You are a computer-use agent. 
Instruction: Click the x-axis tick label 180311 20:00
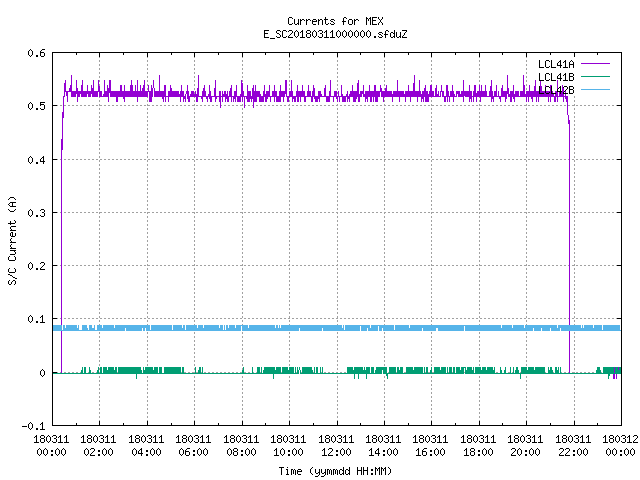(525, 446)
